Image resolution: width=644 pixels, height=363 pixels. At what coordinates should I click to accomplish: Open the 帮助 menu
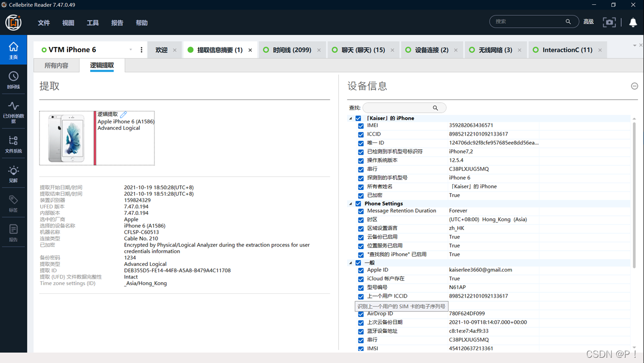click(x=142, y=23)
